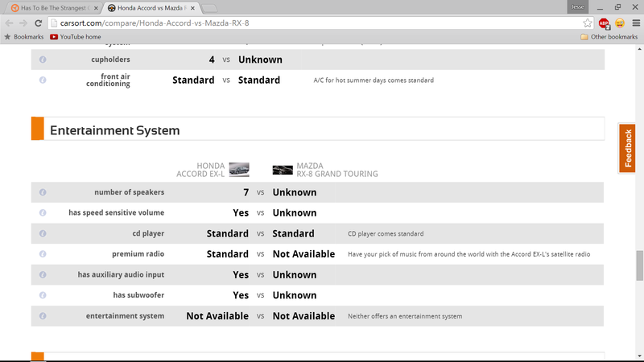Click the cupholders row label
This screenshot has height=362, width=644.
[x=111, y=60]
